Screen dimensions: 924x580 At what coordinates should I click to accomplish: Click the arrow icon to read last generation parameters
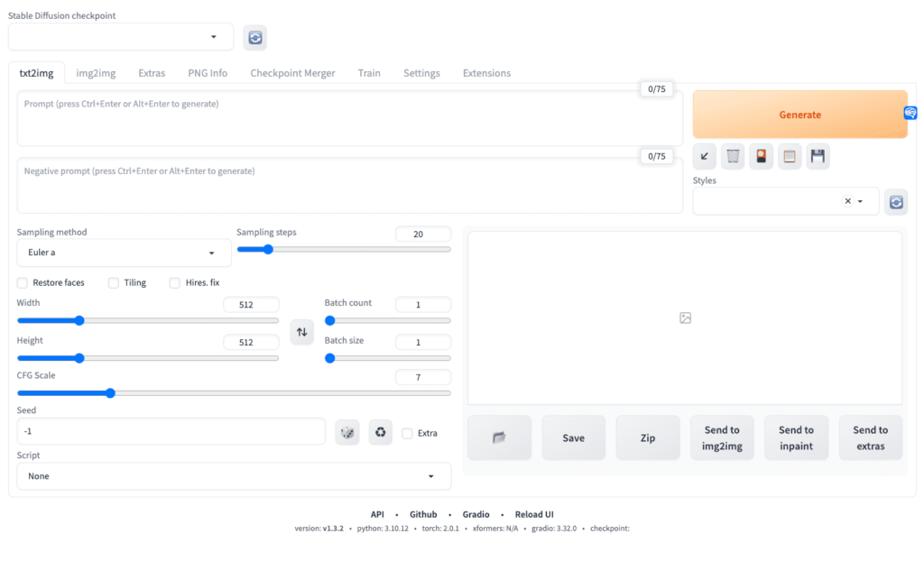[705, 157]
